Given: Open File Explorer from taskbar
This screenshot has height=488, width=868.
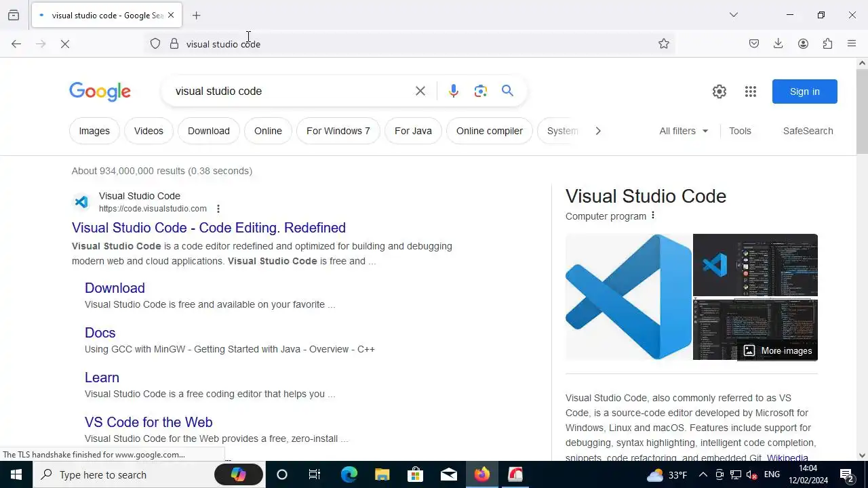Looking at the screenshot, I should pos(382,474).
